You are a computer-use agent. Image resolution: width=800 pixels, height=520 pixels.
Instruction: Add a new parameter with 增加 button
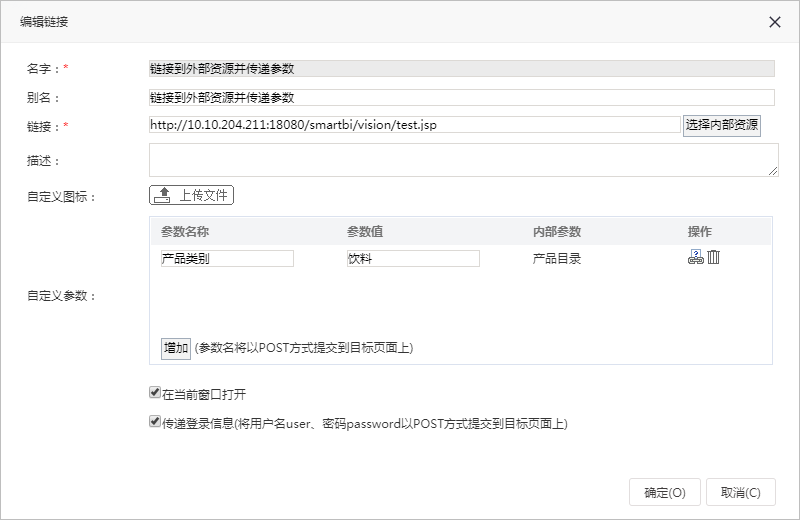[x=176, y=349]
